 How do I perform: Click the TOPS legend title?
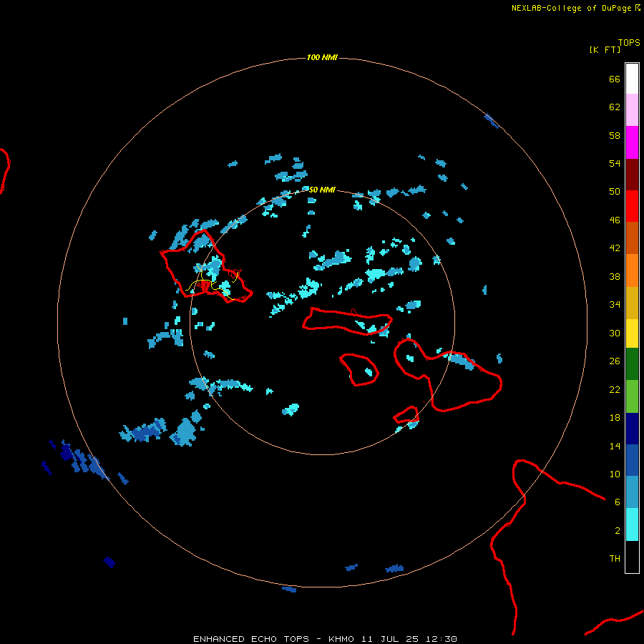click(x=629, y=42)
